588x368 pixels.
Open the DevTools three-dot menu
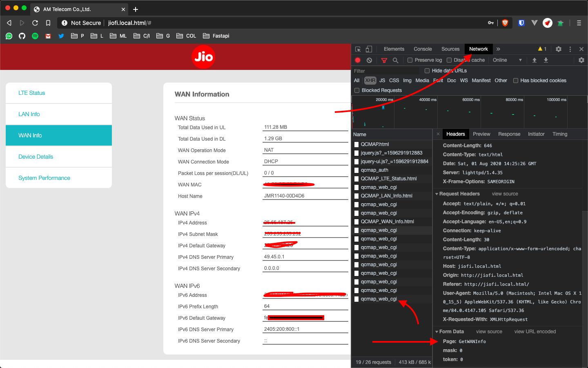tap(570, 49)
